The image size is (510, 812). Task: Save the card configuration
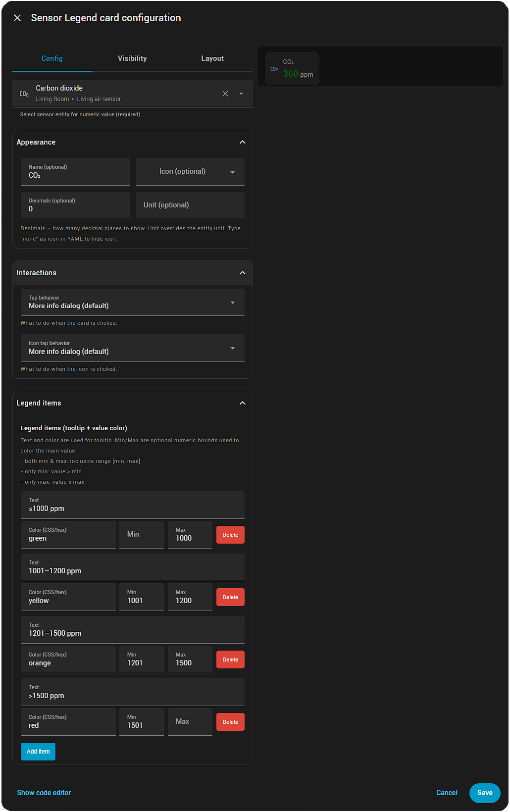[484, 793]
